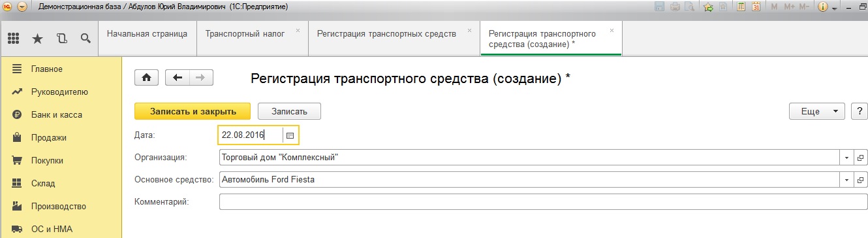The height and width of the screenshot is (238, 868).
Task: Switch to the Начальная страница tab
Action: 147,33
